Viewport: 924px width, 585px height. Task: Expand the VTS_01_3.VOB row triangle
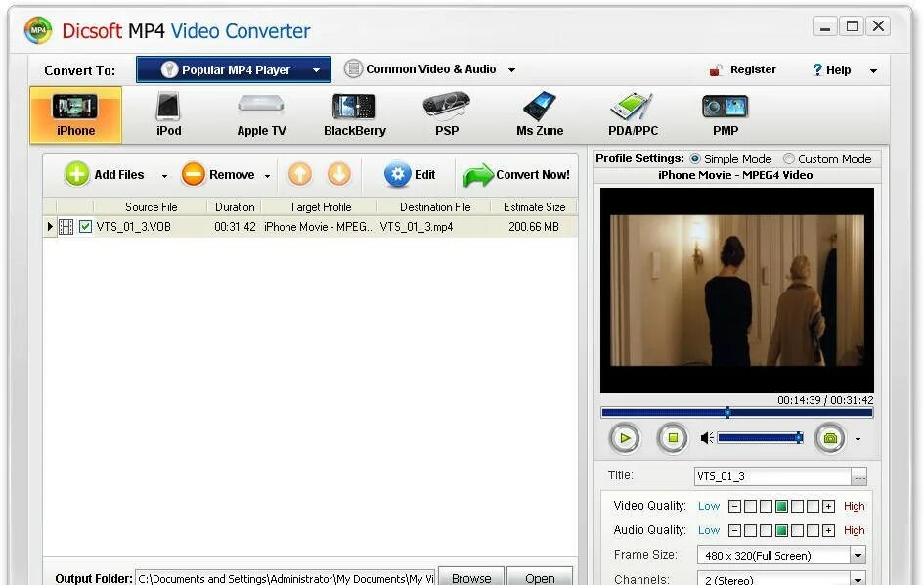(x=50, y=226)
